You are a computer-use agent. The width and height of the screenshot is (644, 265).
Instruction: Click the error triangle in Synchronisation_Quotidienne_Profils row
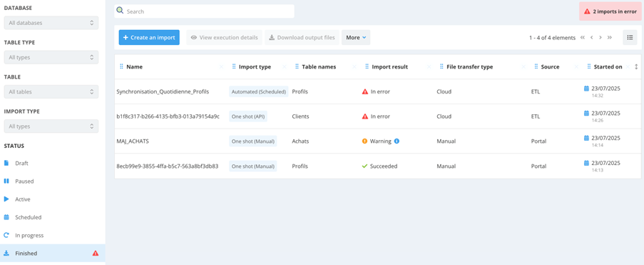click(364, 91)
